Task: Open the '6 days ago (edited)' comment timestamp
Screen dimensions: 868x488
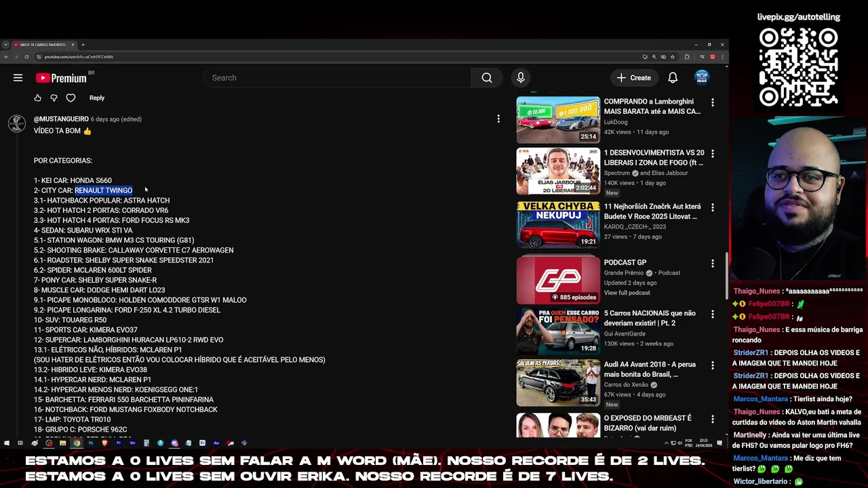Action: click(116, 119)
